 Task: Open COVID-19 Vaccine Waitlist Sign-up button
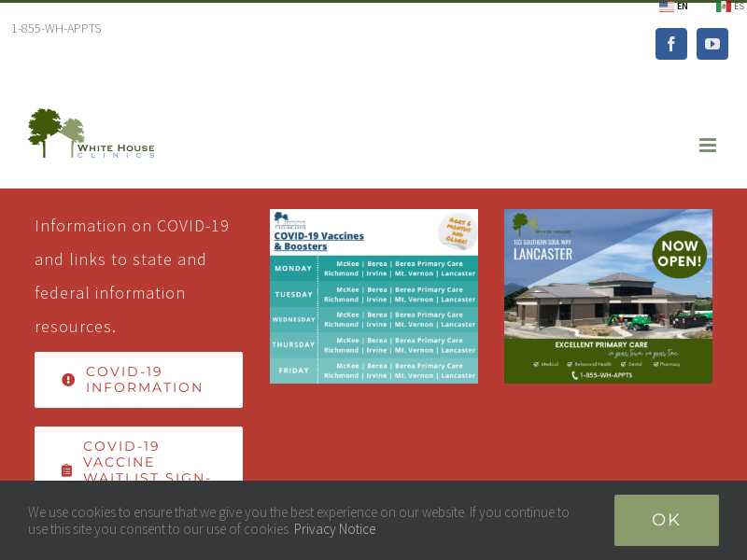pyautogui.click(x=138, y=454)
